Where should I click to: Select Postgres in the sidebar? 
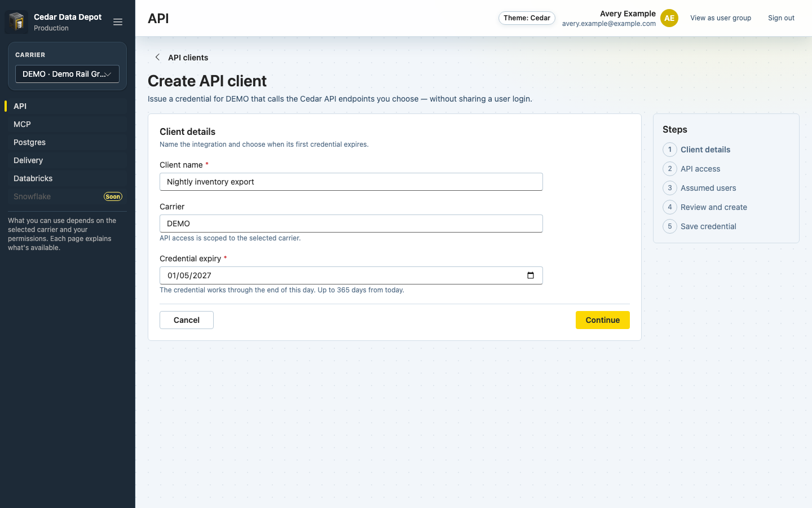pyautogui.click(x=68, y=142)
